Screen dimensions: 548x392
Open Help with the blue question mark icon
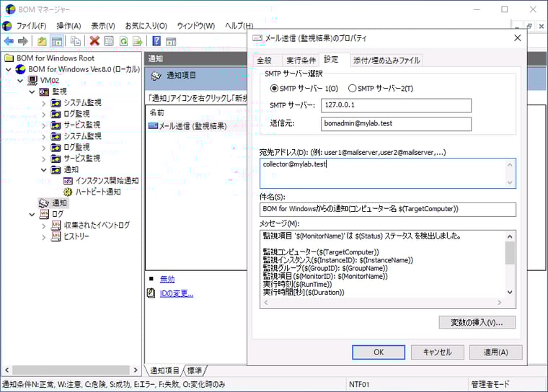[156, 41]
